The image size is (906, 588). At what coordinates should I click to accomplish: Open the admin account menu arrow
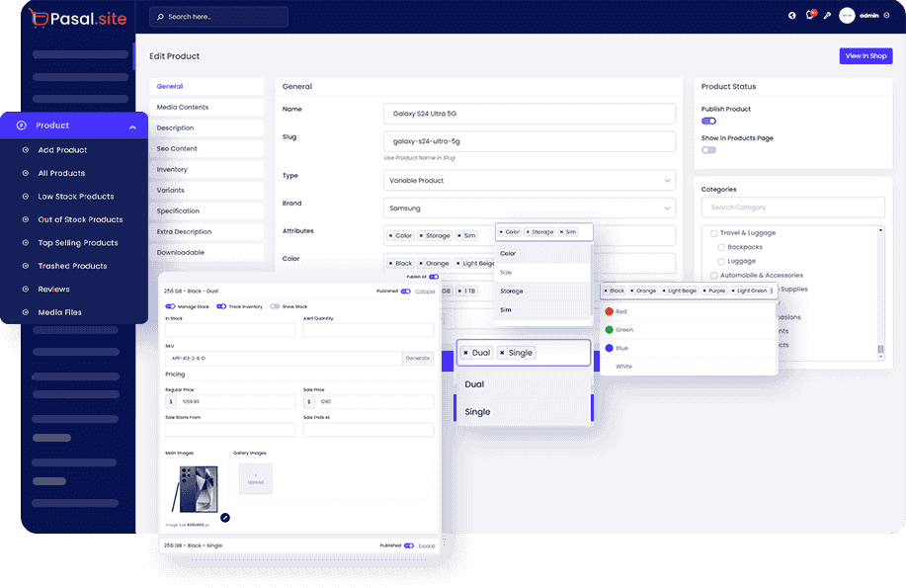pos(887,16)
